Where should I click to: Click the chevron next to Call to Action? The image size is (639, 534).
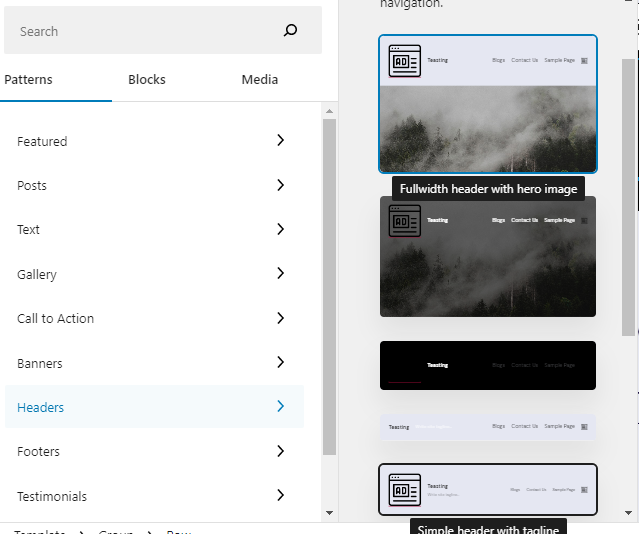coord(280,318)
